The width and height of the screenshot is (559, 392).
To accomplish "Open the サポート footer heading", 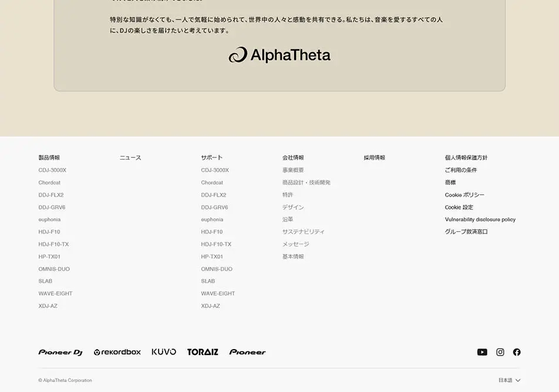I will point(212,157).
